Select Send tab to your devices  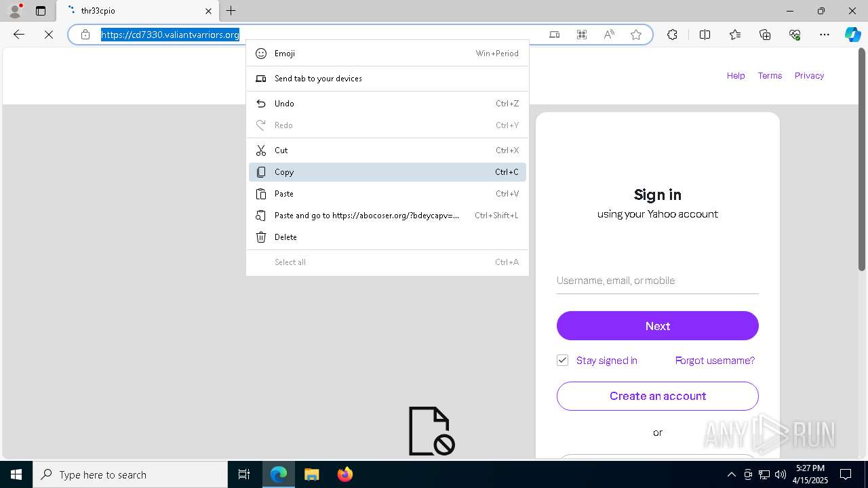[x=387, y=79]
